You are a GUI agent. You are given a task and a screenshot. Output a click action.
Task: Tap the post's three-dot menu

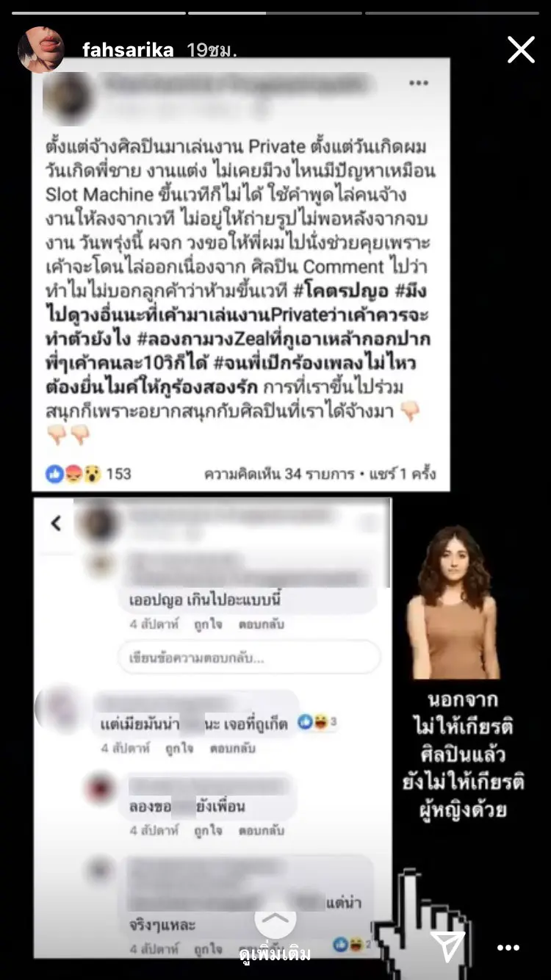[419, 83]
